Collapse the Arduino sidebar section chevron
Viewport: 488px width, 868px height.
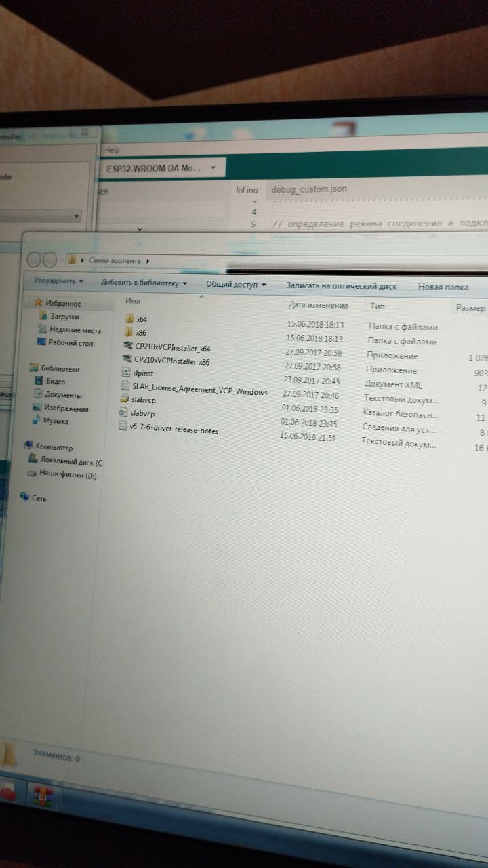[140, 229]
